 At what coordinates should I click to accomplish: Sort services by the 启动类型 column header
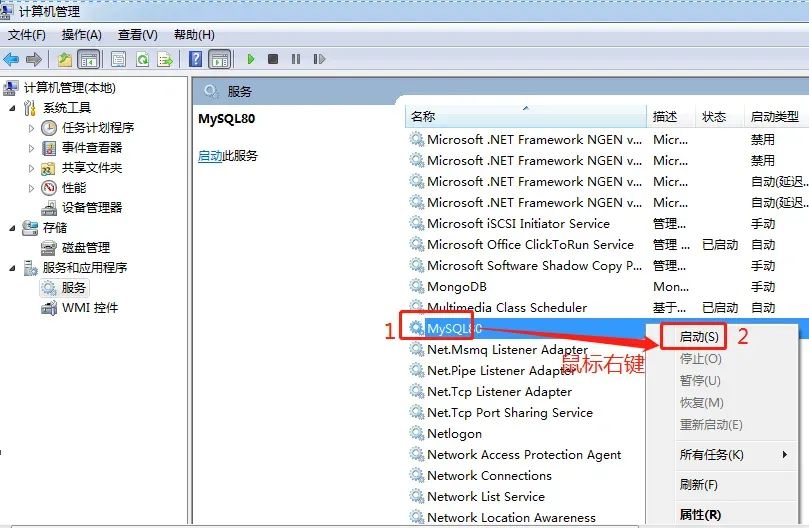[776, 116]
